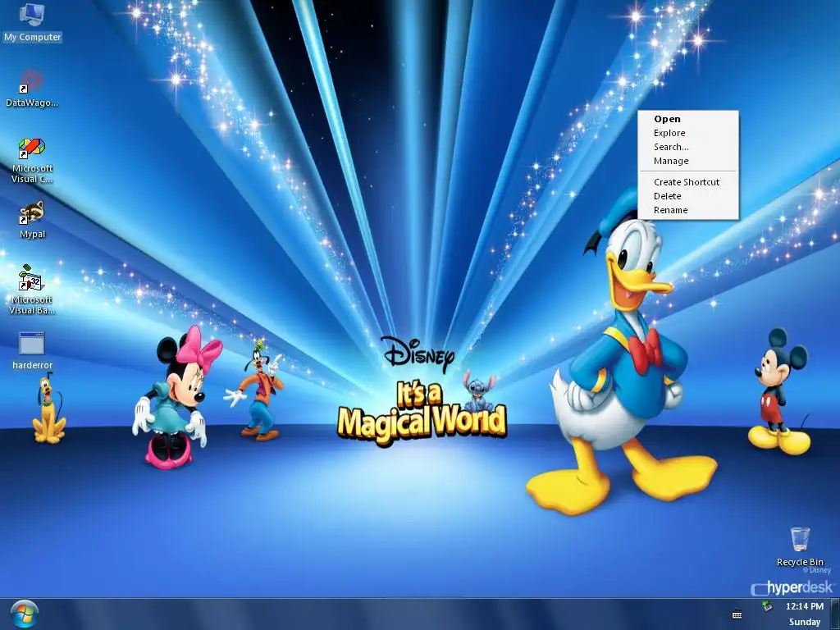Open the Start menu orb
The width and height of the screenshot is (840, 630).
(24, 614)
